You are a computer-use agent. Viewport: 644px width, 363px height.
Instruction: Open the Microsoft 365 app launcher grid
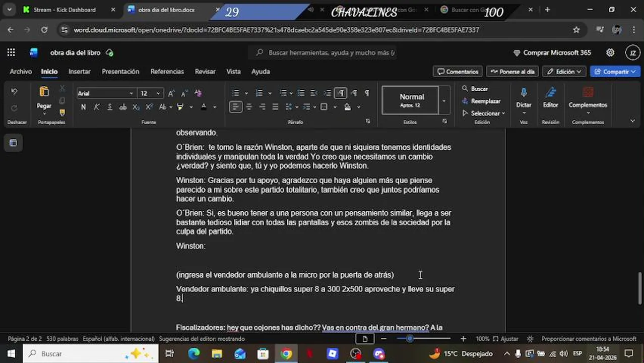[x=11, y=52]
